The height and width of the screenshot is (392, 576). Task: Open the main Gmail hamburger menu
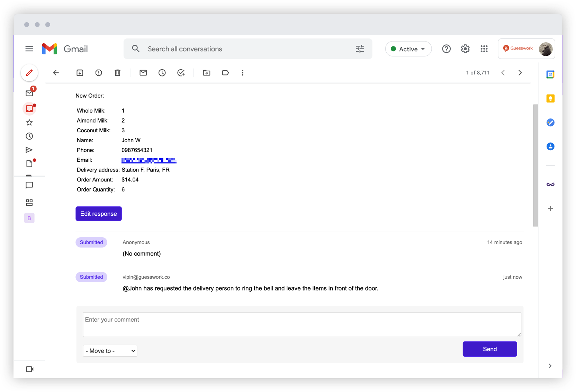pyautogui.click(x=29, y=49)
